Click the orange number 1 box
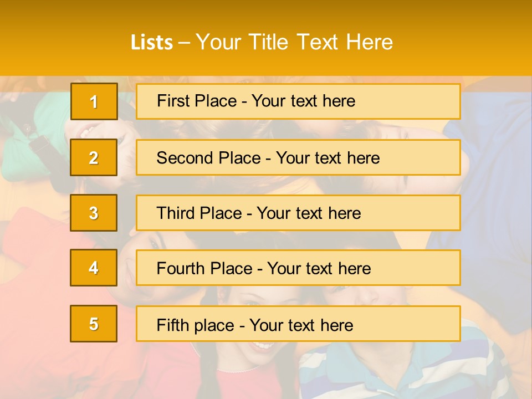532x399 pixels. (x=94, y=101)
